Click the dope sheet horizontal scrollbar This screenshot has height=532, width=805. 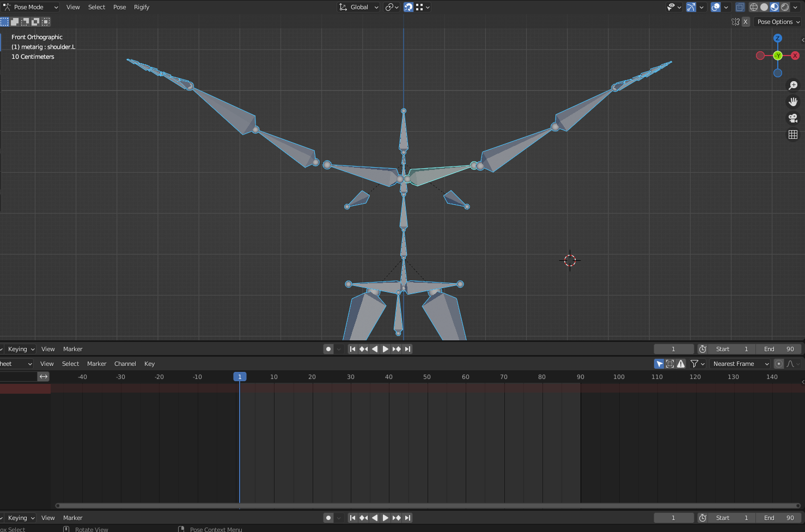428,505
